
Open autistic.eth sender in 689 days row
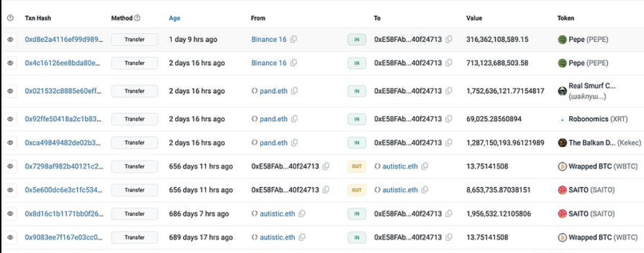coord(277,237)
